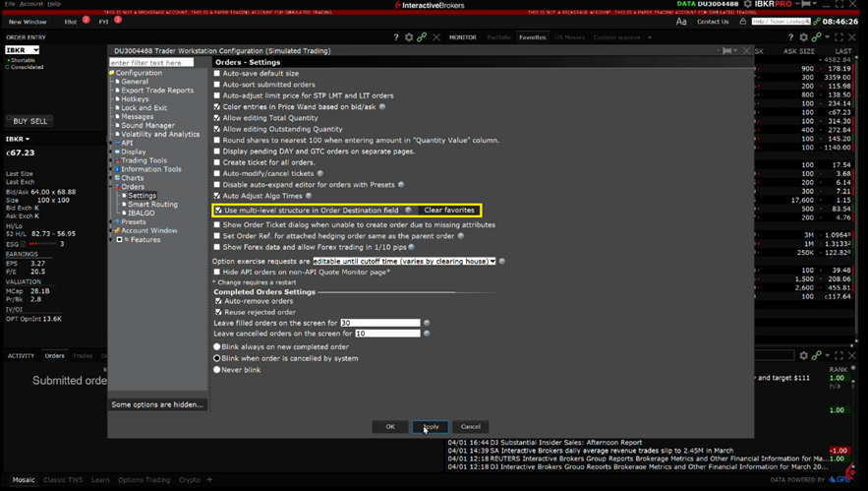Image resolution: width=868 pixels, height=491 pixels.
Task: Select Never blink radio option
Action: coord(217,370)
